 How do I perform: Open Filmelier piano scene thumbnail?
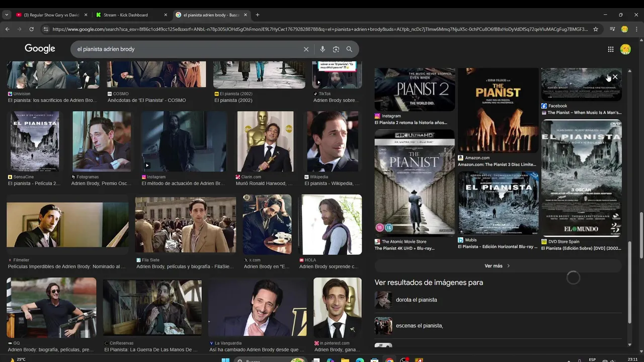coord(67,225)
